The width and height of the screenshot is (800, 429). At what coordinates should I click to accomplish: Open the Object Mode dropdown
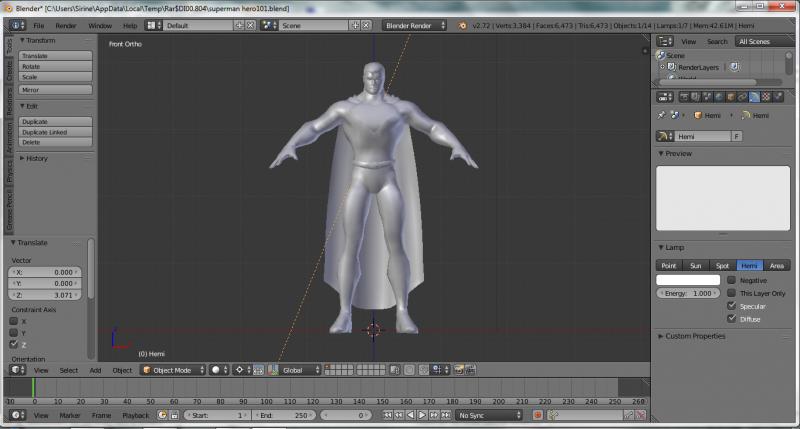click(x=173, y=370)
